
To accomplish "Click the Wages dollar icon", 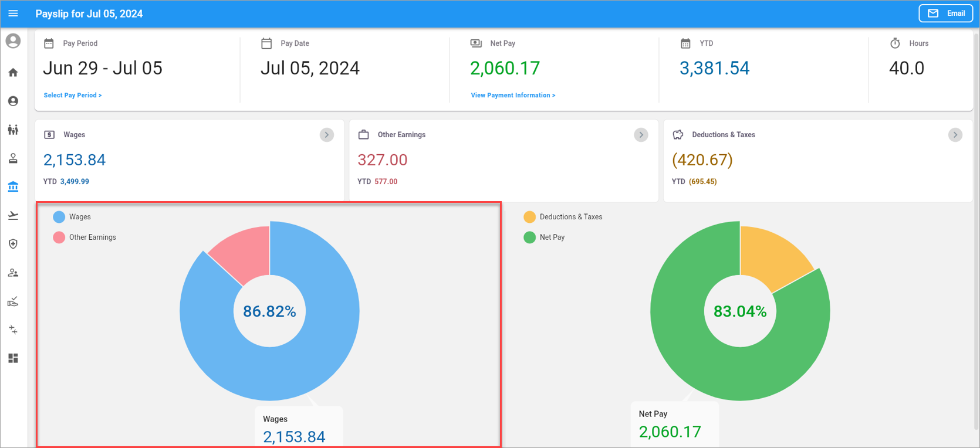I will (49, 135).
